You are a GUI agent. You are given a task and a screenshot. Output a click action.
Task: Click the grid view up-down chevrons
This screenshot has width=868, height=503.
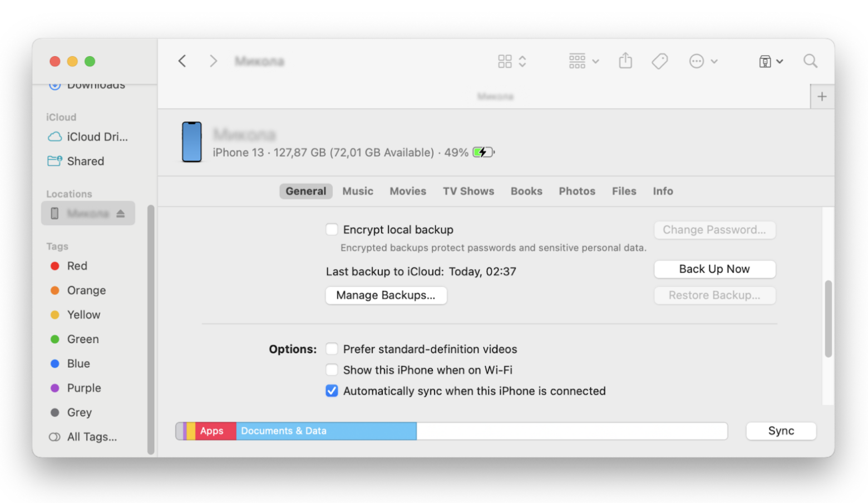522,61
